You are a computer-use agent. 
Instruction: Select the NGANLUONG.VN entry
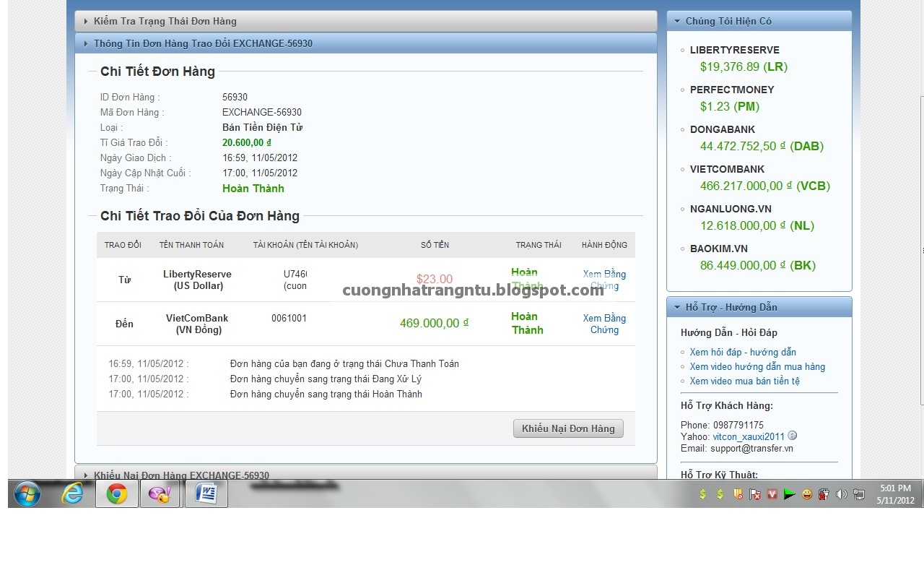point(731,209)
